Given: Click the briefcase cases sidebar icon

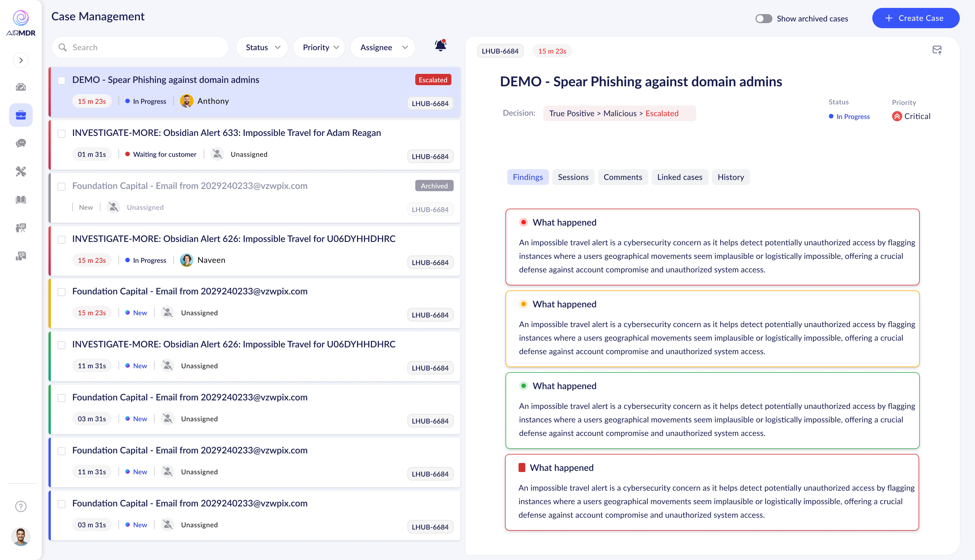Looking at the screenshot, I should 21,115.
